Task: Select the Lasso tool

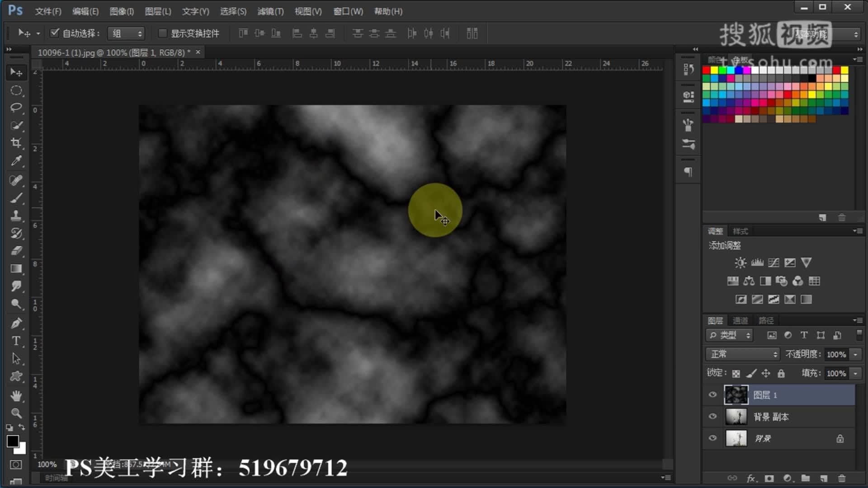Action: [x=16, y=108]
